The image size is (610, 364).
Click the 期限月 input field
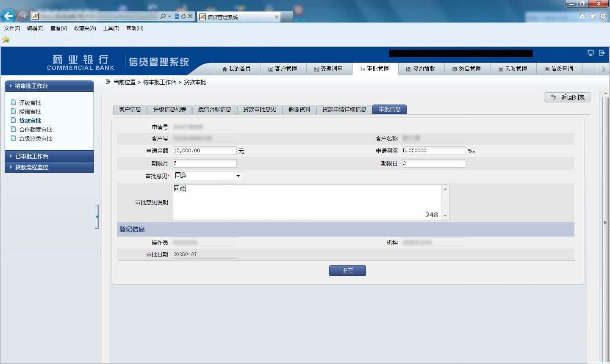(x=205, y=163)
